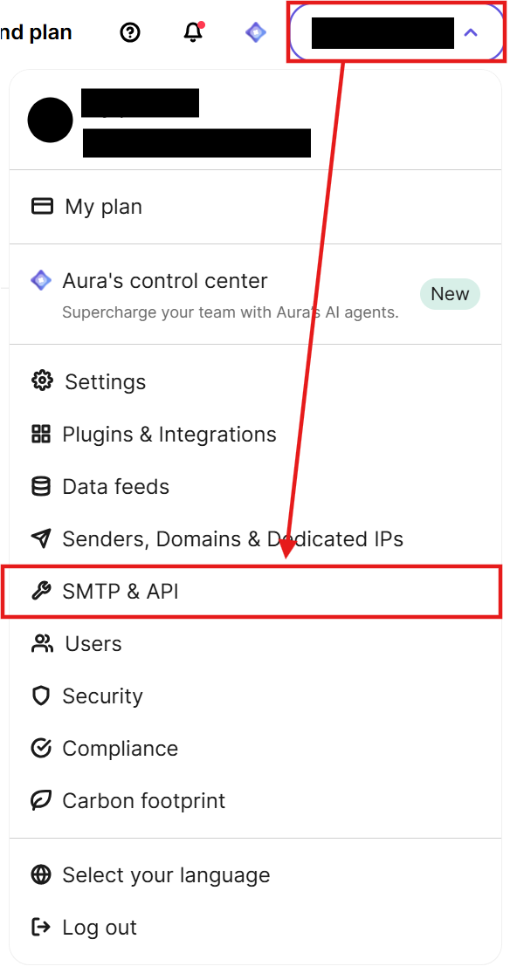Open the help question mark icon
Screen dimensions: 517x980
[x=130, y=32]
